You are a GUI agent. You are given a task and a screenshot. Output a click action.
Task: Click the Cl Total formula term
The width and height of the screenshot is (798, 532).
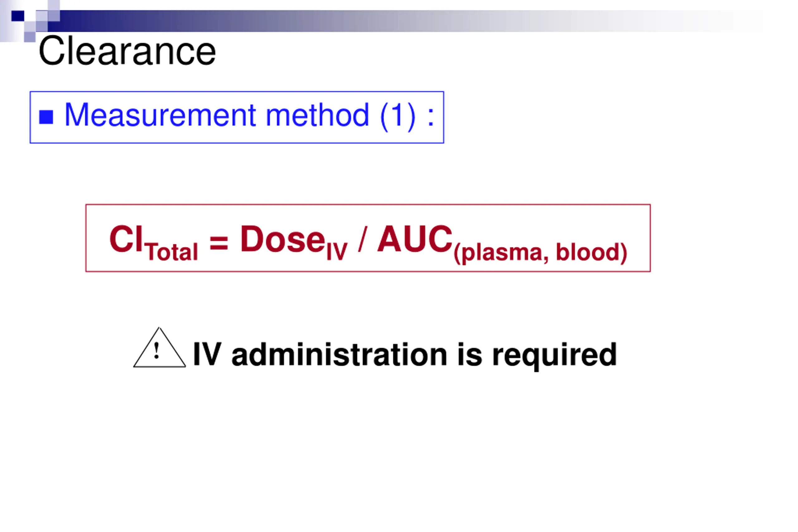click(154, 242)
